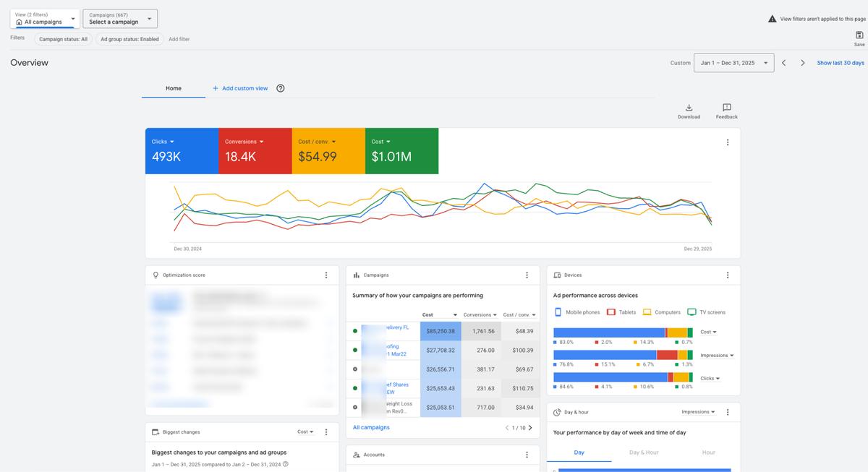Click the Optimization score lightbulb icon
The image size is (868, 472).
pyautogui.click(x=156, y=275)
